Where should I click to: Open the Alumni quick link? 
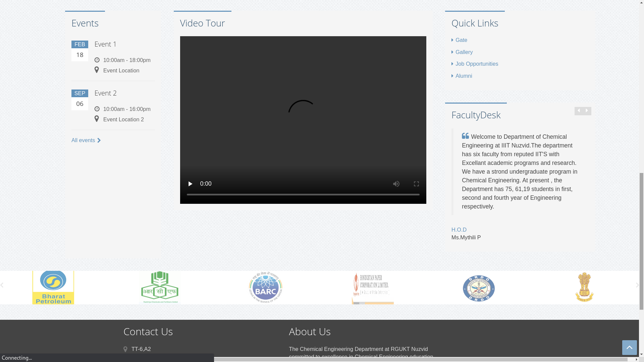463,76
